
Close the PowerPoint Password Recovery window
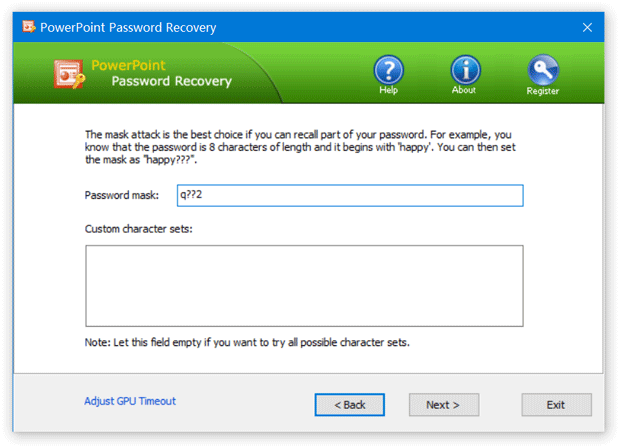[x=589, y=28]
